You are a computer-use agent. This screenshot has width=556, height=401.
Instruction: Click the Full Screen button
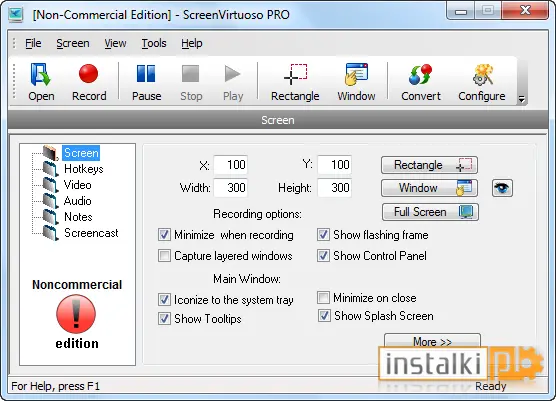point(430,212)
